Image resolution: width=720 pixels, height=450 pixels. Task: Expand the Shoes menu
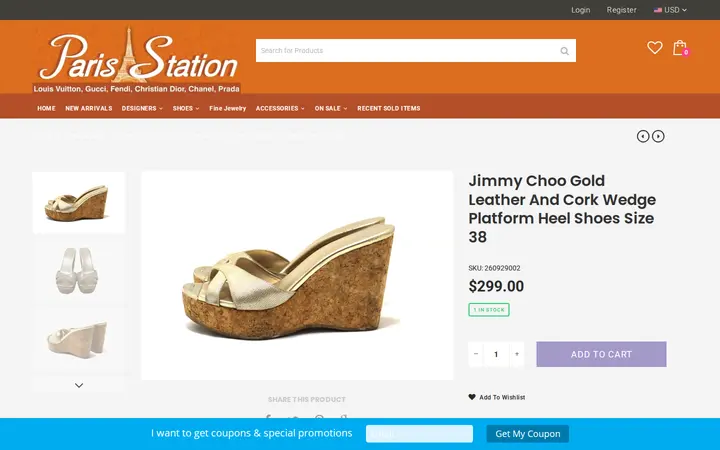(x=186, y=108)
